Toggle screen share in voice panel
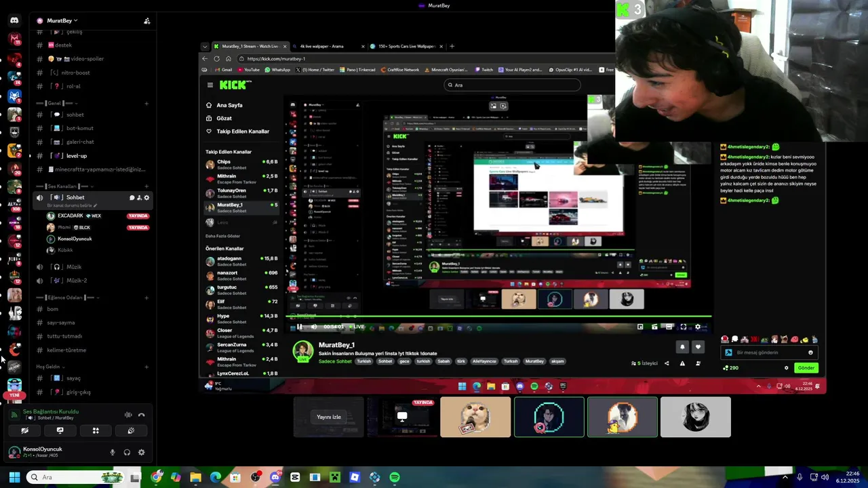 (60, 430)
